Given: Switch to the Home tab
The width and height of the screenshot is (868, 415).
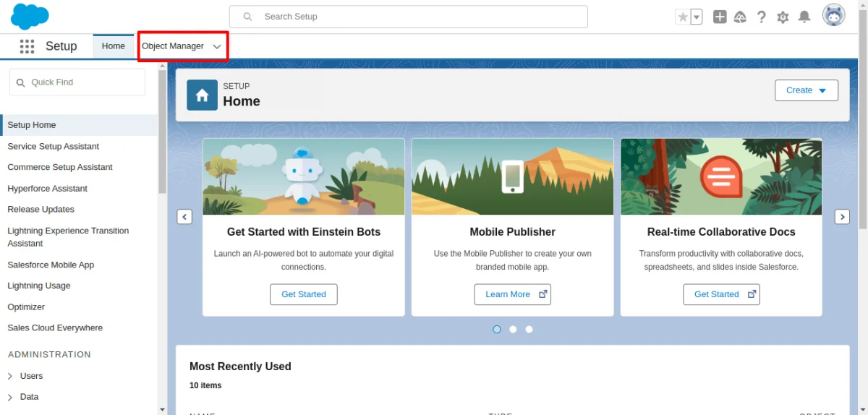Looking at the screenshot, I should (114, 46).
